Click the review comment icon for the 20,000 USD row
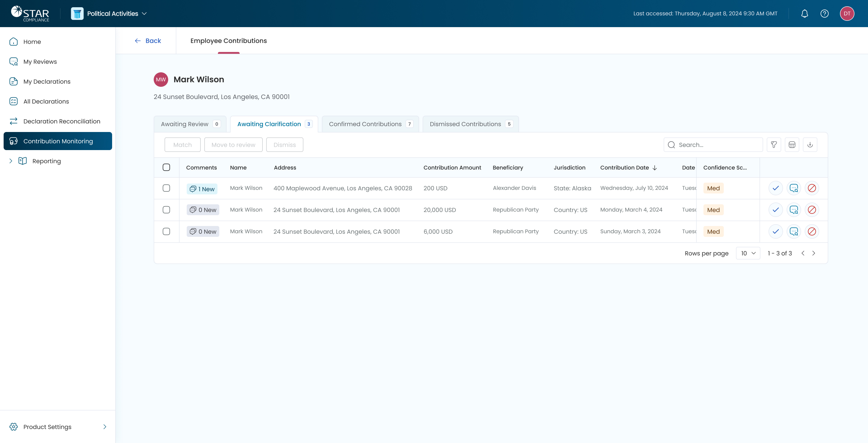This screenshot has width=868, height=443. tap(794, 210)
